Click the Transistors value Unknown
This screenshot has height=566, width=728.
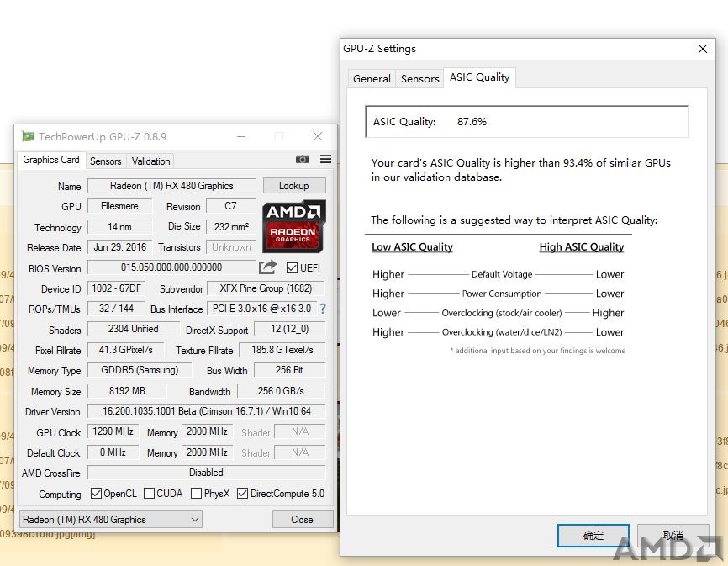pos(230,247)
